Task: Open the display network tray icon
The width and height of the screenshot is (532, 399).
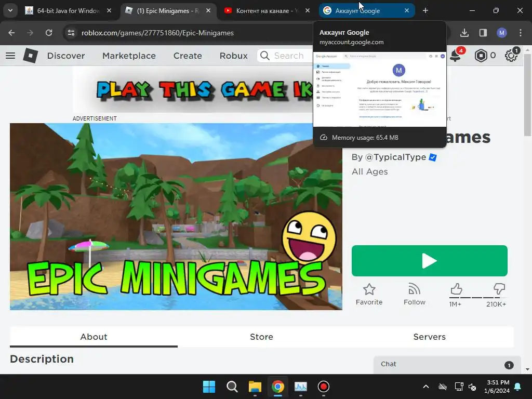Action: pos(459,387)
